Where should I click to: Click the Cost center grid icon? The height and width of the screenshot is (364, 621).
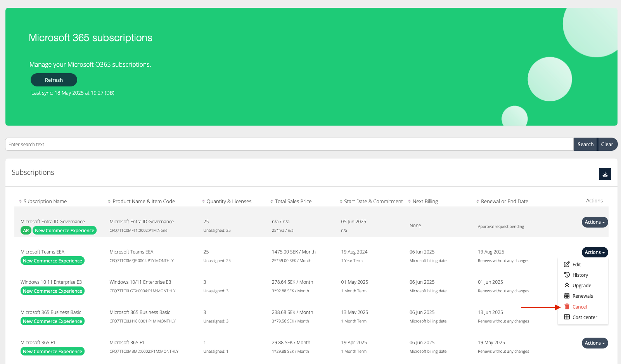pyautogui.click(x=567, y=317)
